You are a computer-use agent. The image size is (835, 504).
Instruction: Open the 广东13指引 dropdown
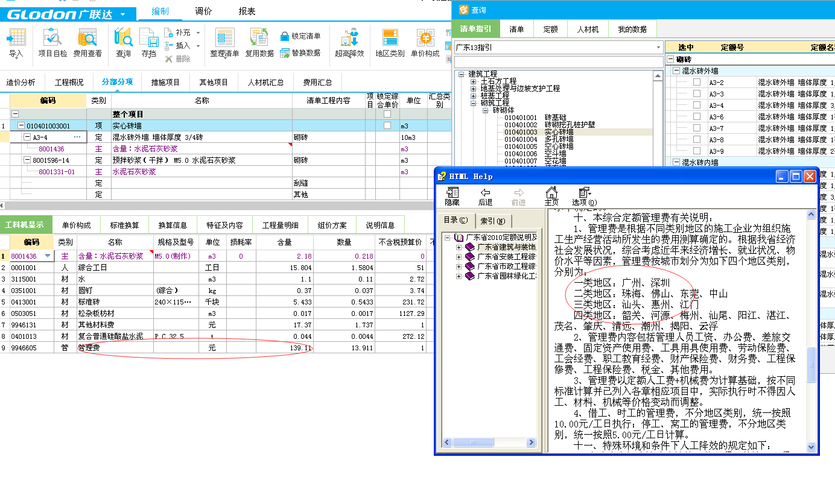[x=658, y=47]
